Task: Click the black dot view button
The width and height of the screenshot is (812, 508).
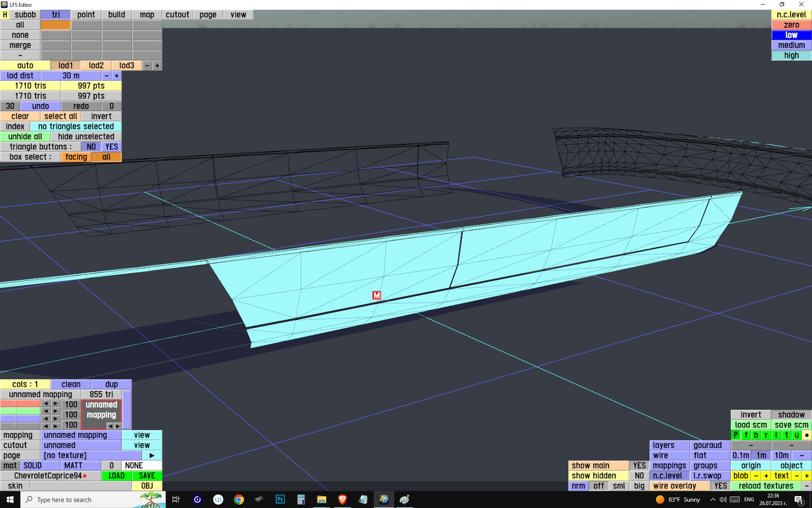Action: (807, 435)
